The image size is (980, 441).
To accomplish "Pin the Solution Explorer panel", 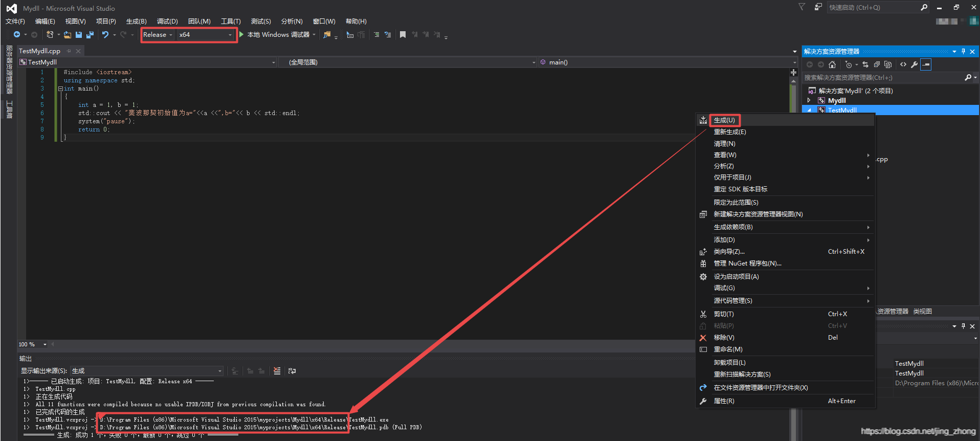I will 963,51.
